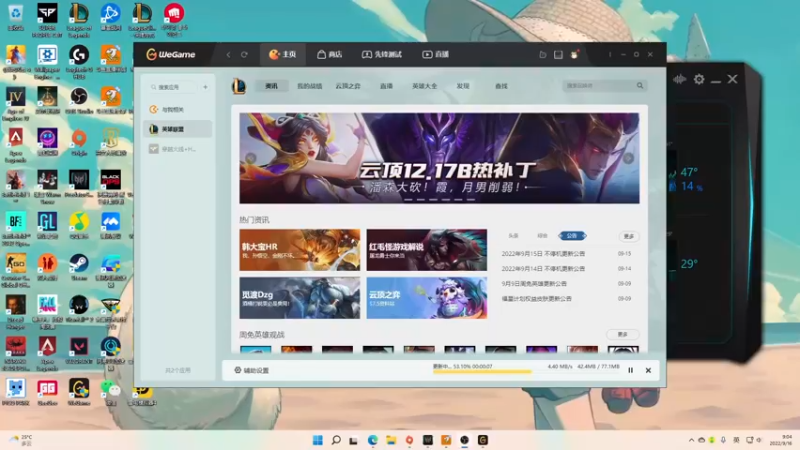
Task: Open Microsoft Edge from the taskbar
Action: 372,440
